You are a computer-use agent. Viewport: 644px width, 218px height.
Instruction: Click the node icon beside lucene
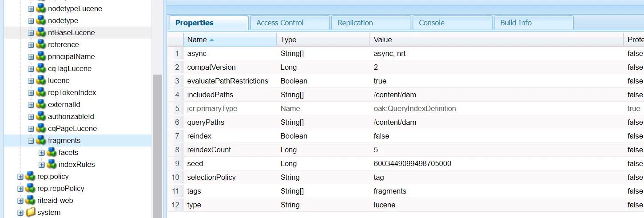41,80
